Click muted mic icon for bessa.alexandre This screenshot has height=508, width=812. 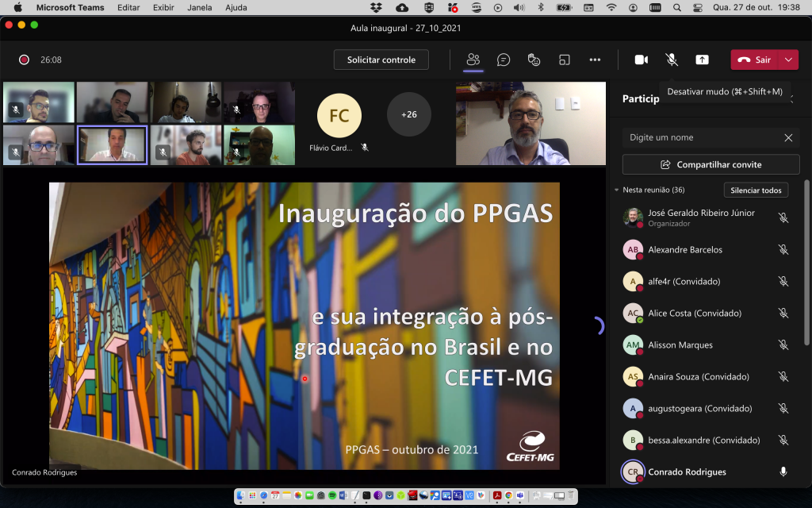pyautogui.click(x=783, y=440)
